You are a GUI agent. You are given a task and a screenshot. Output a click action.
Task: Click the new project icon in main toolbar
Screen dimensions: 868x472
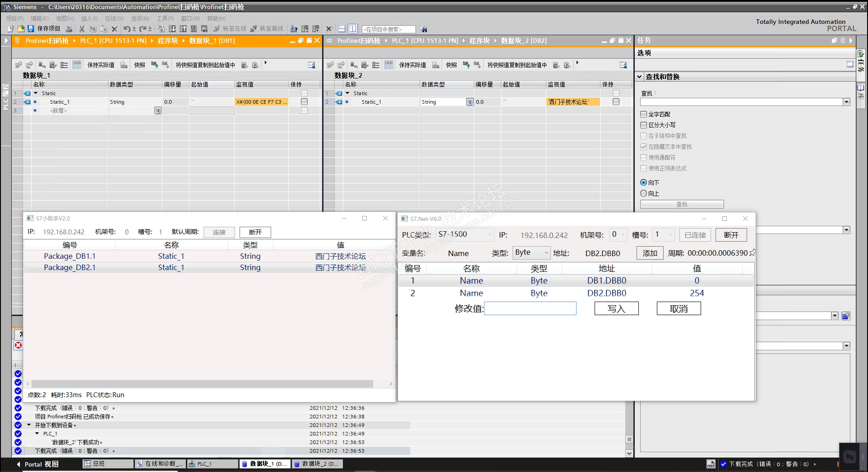[x=10, y=29]
